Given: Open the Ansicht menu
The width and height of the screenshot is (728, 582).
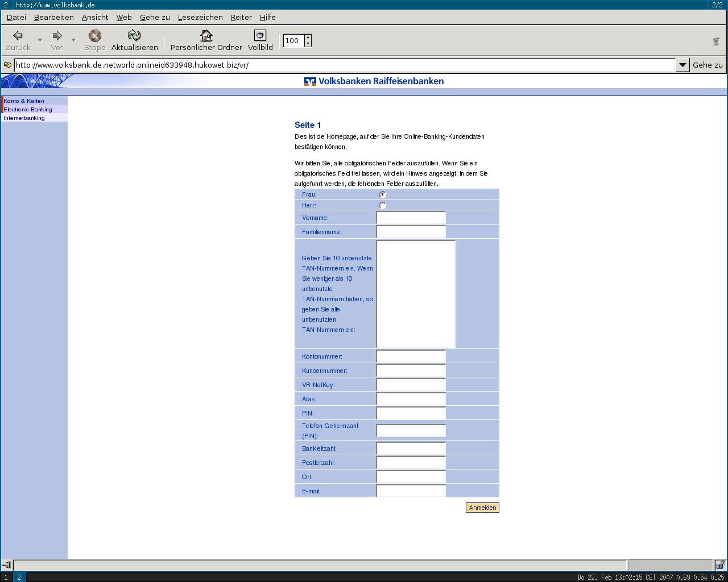Looking at the screenshot, I should coord(95,17).
